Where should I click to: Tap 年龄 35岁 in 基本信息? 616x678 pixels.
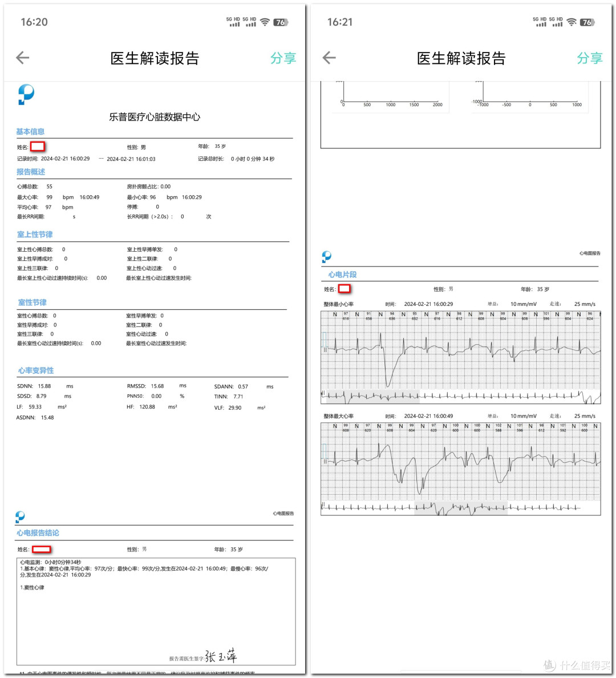212,147
